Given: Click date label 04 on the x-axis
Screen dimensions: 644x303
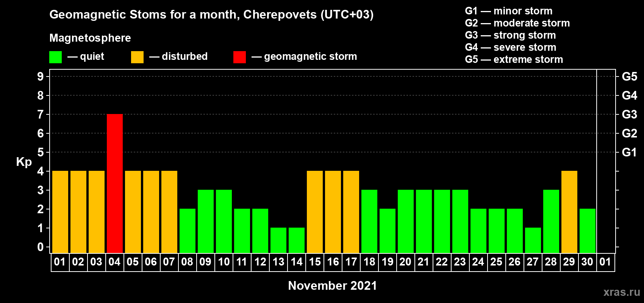Looking at the screenshot, I should [x=114, y=262].
